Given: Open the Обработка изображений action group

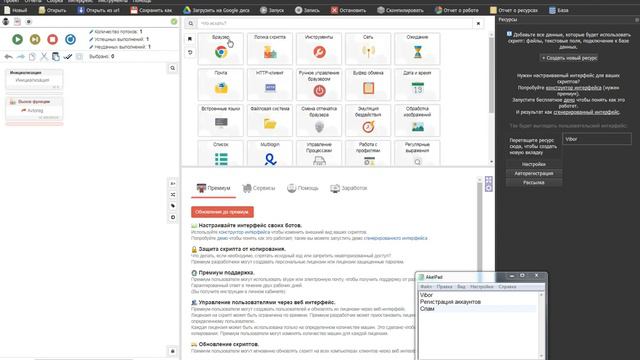Looking at the screenshot, I should click(417, 120).
